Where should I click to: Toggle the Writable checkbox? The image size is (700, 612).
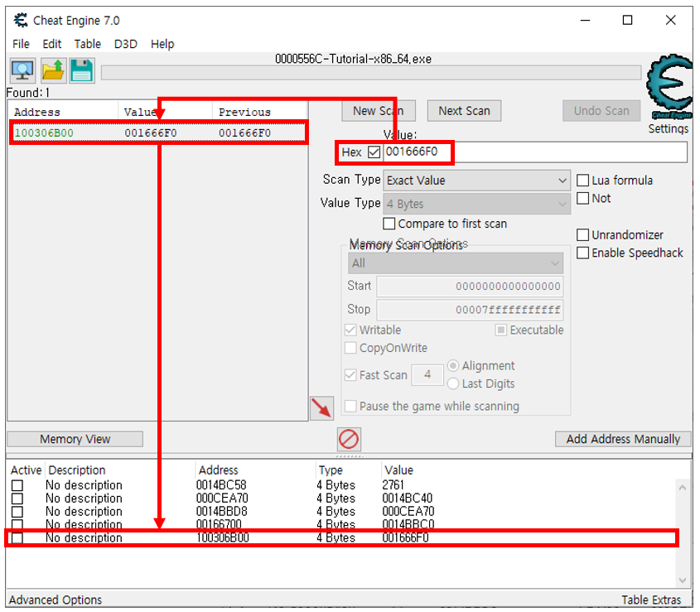350,330
